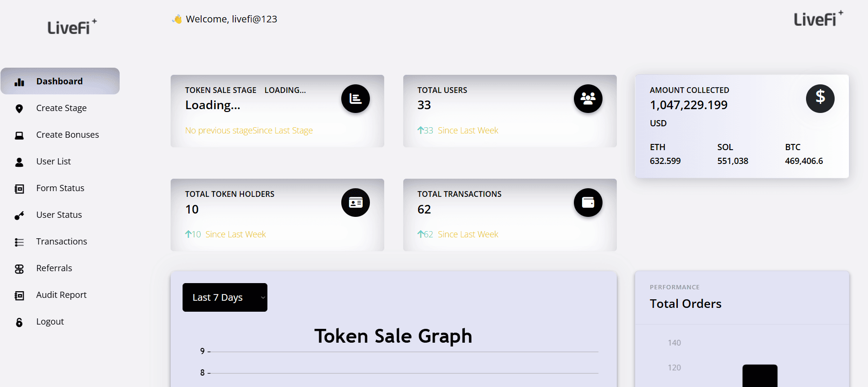Go to Create Bonuses page

67,135
